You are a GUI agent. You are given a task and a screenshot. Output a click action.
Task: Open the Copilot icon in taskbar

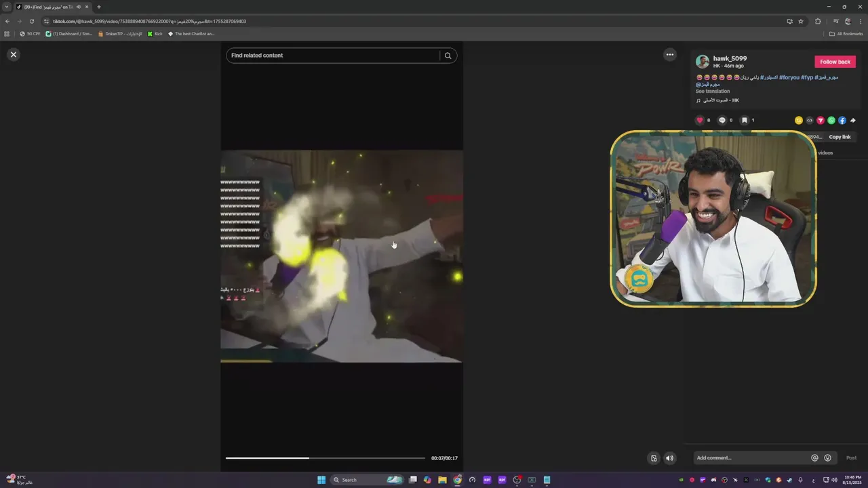427,480
